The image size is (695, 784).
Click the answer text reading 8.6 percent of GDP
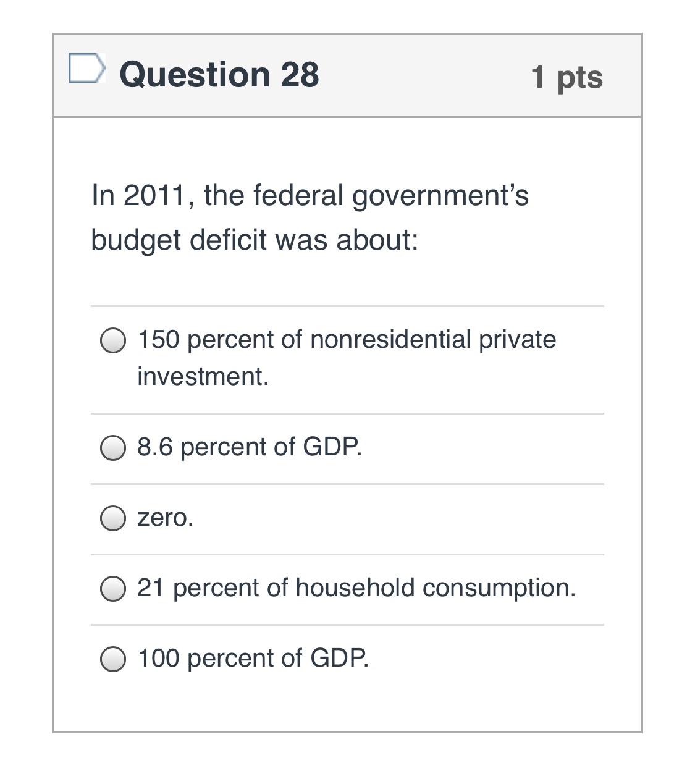(x=249, y=447)
